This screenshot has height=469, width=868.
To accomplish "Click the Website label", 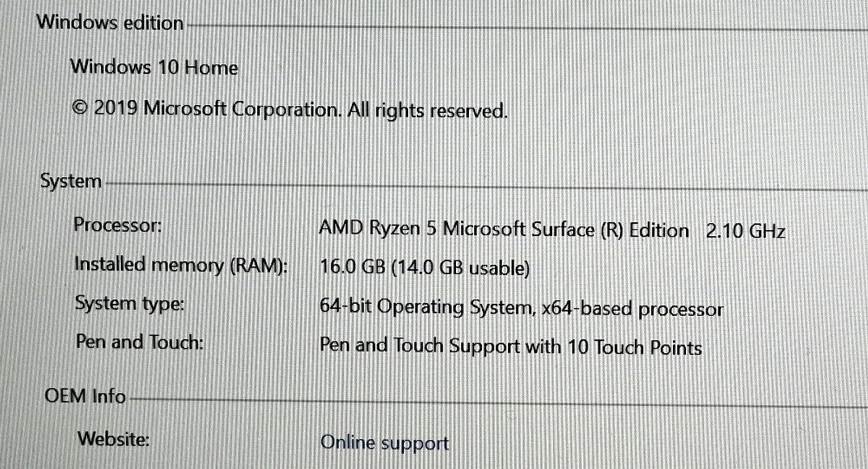I will click(x=113, y=439).
